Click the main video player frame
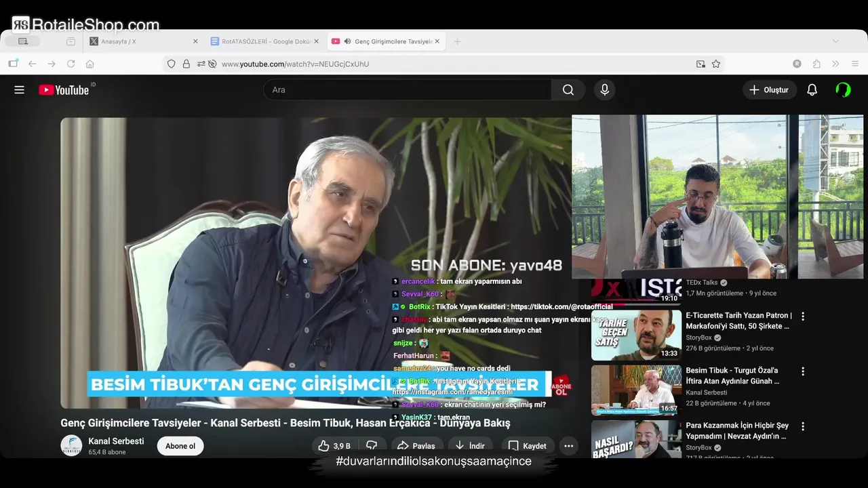868x488 pixels. click(315, 263)
